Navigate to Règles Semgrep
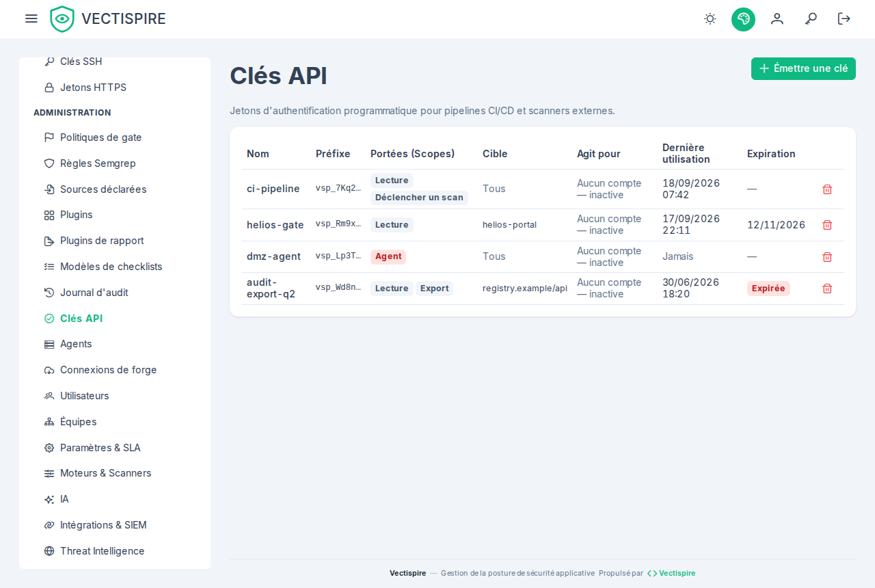Image resolution: width=875 pixels, height=588 pixels. coord(115,163)
